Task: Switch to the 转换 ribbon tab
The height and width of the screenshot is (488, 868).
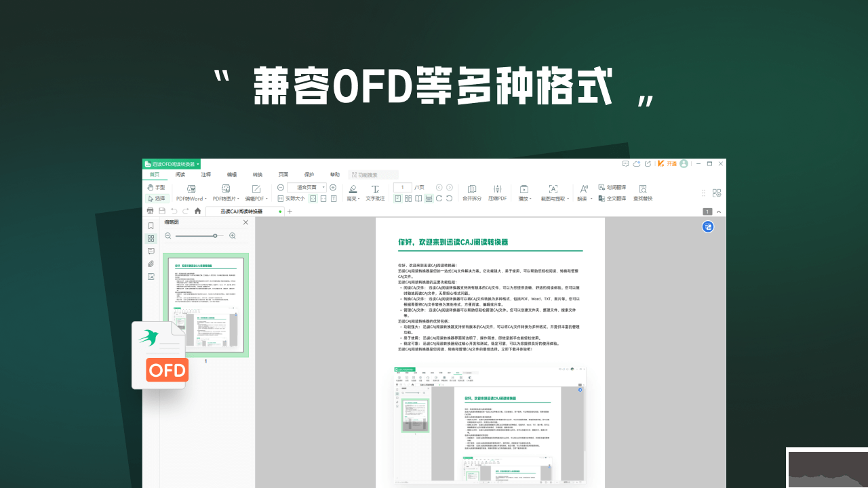Action: [258, 175]
